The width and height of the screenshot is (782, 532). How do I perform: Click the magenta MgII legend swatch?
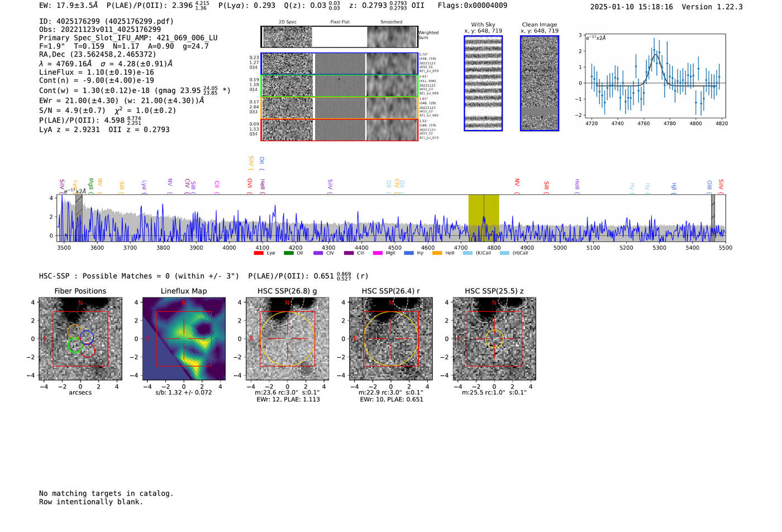[377, 253]
